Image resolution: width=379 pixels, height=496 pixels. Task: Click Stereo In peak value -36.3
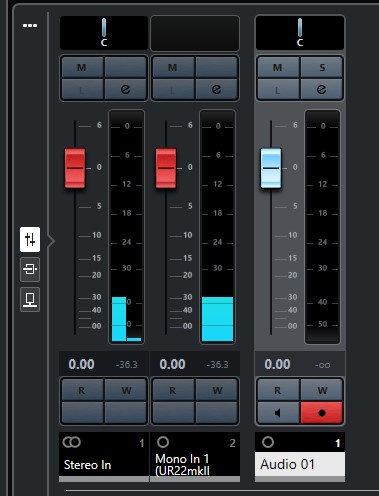(126, 365)
